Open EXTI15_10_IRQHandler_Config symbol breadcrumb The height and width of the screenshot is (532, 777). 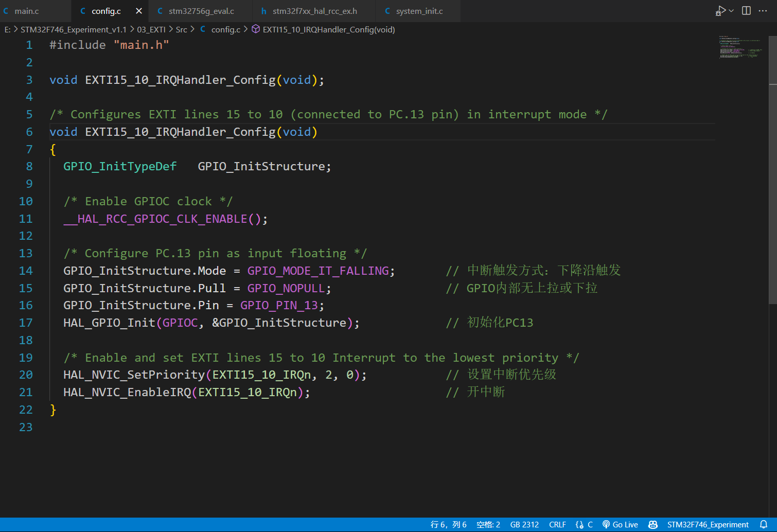pyautogui.click(x=329, y=30)
